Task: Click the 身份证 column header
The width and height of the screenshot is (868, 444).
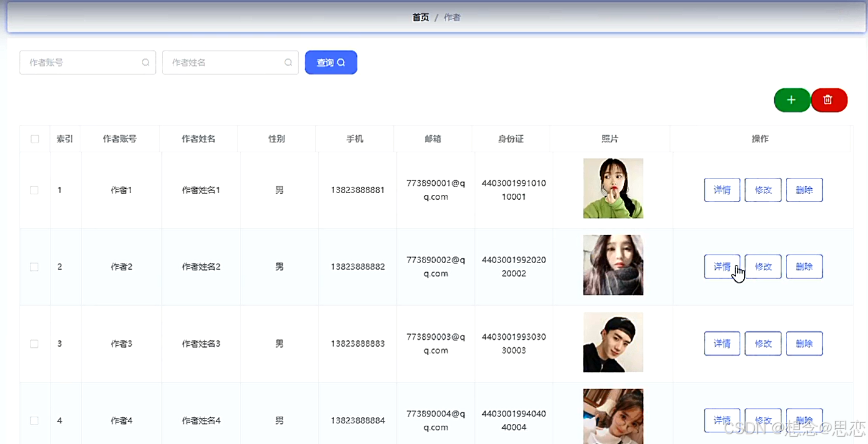Action: pos(511,139)
